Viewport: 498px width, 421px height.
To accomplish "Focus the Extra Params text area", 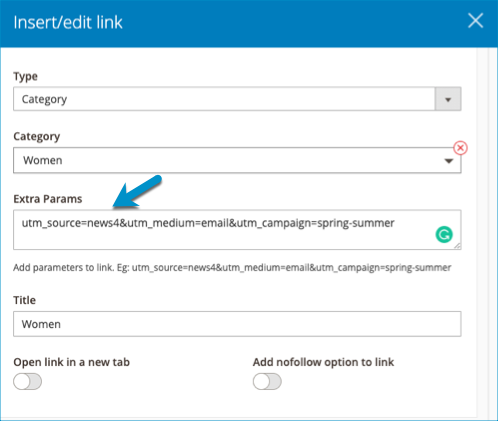I will [x=237, y=230].
